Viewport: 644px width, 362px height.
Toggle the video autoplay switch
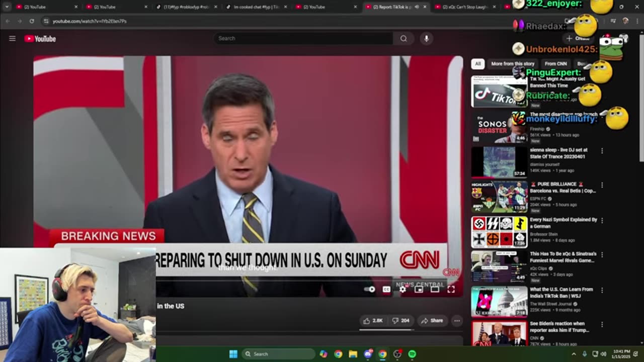[x=370, y=289]
